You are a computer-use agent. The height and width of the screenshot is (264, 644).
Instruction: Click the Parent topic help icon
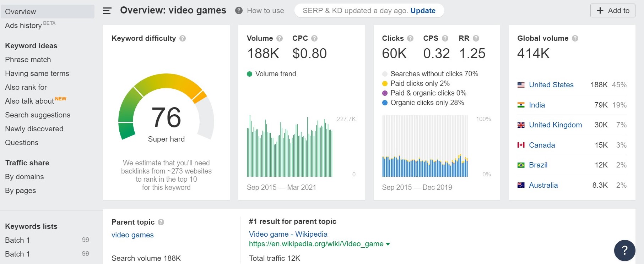click(x=161, y=222)
